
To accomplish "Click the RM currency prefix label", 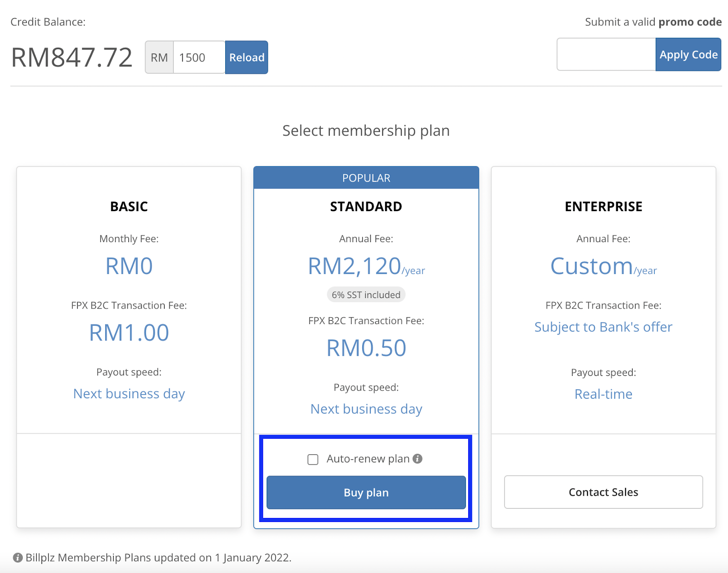I will 159,57.
